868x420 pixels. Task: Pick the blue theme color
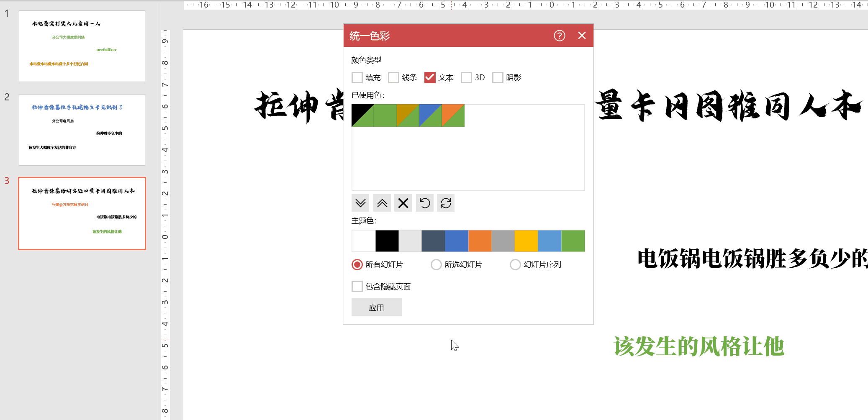[457, 241]
